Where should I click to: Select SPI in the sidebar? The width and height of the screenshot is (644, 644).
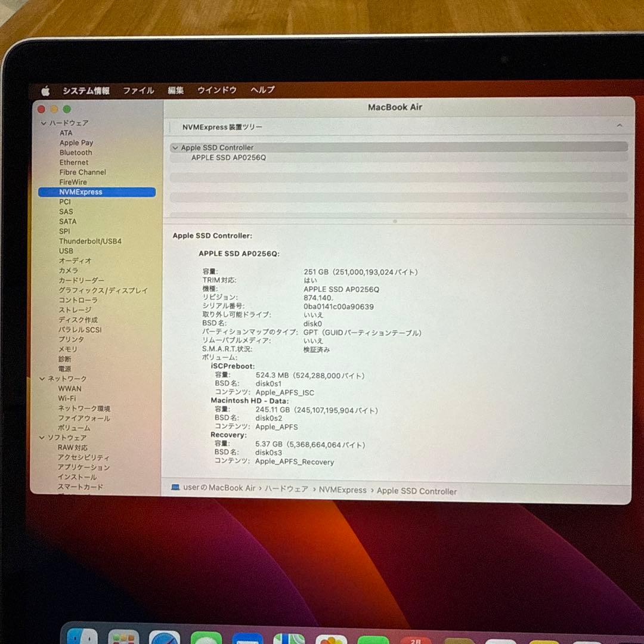[64, 231]
